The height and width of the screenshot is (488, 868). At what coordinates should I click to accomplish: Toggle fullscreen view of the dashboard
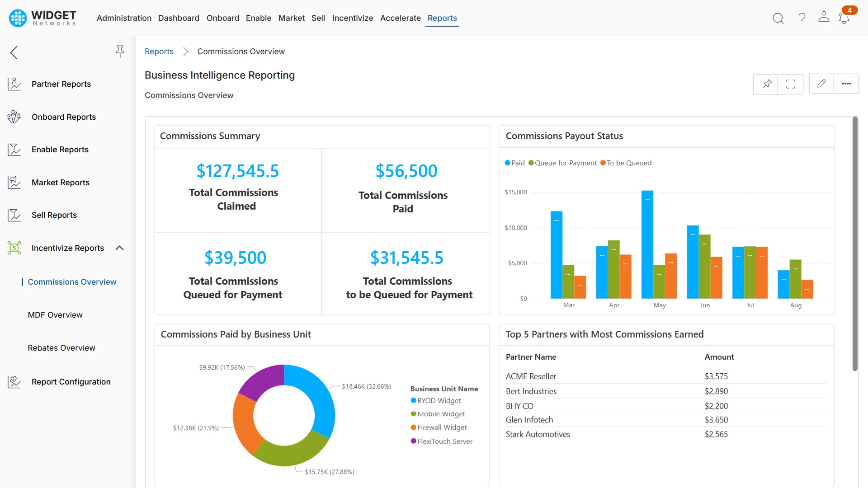[x=791, y=84]
